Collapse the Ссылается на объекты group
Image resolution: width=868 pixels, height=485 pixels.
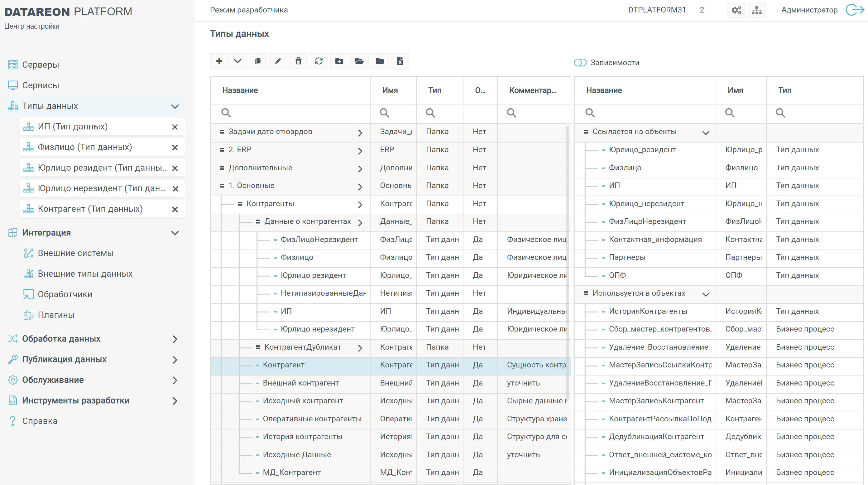[x=706, y=133]
